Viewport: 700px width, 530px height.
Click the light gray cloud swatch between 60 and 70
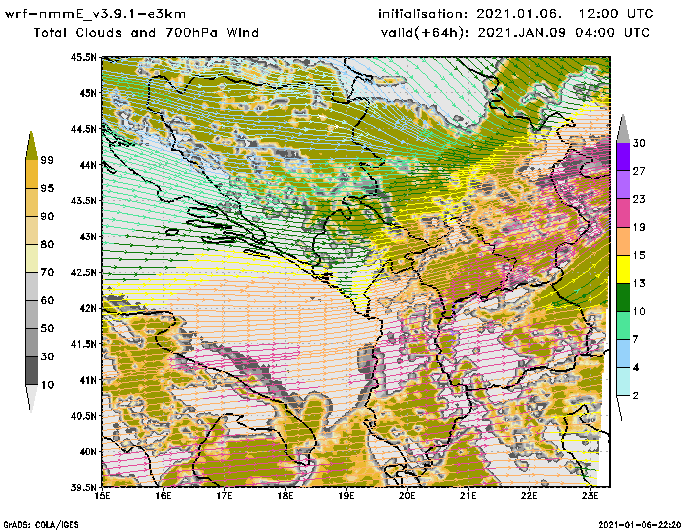(x=31, y=287)
